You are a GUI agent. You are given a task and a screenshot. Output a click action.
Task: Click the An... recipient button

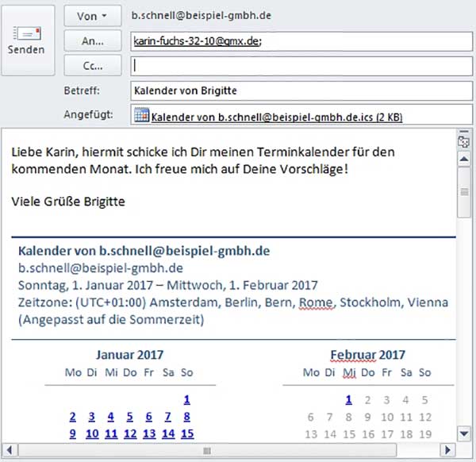[93, 40]
